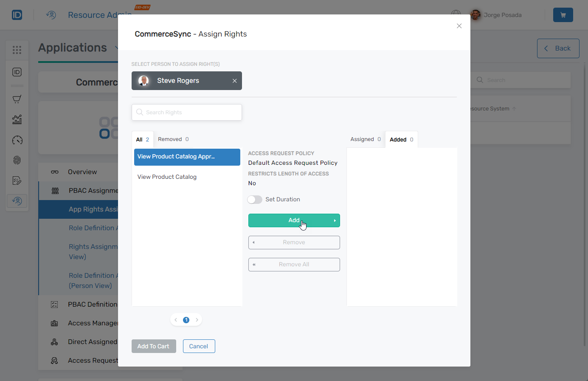
Task: Close the Assign Rights dialog
Action: (459, 26)
